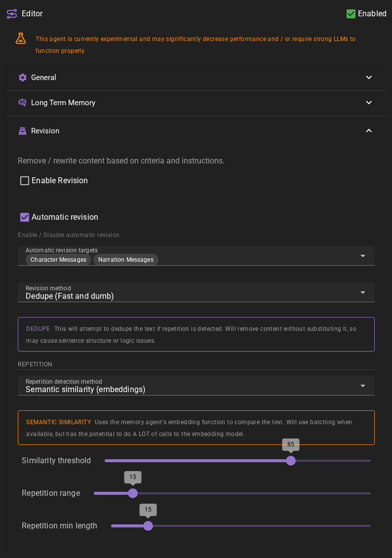Image resolution: width=392 pixels, height=558 pixels.
Task: Toggle the Enabled checkbox for Editor
Action: (351, 13)
